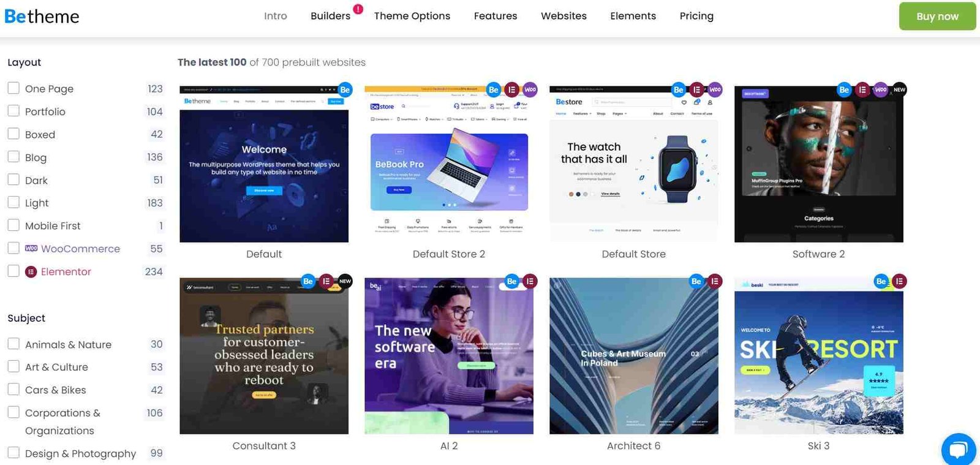Check the Dark layout checkbox

13,180
